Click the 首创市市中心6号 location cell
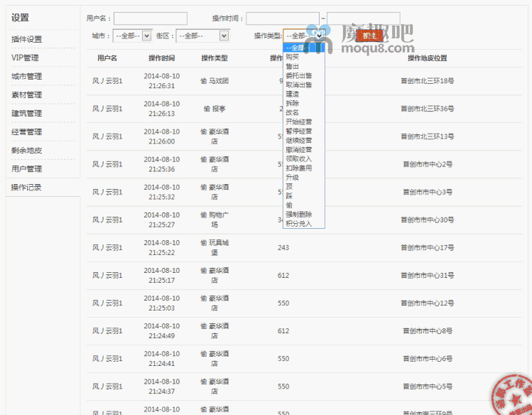Viewport: 532px width, 415px height. pos(427,359)
